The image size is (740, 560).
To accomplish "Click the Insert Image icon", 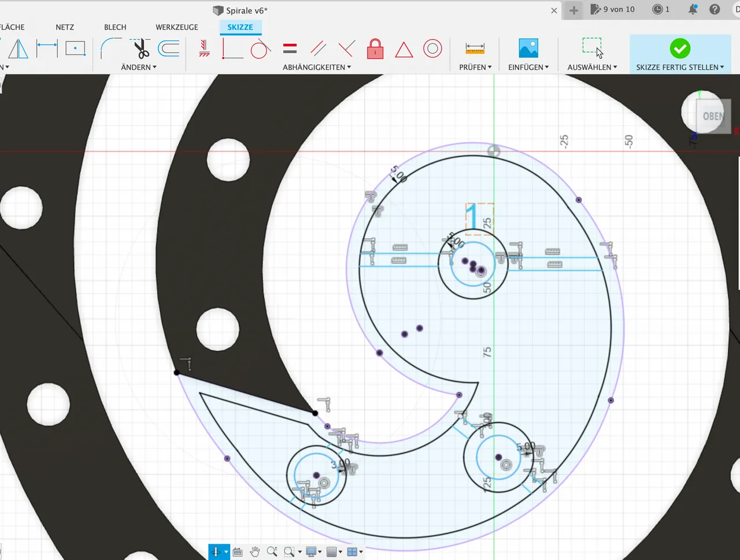I will 528,48.
